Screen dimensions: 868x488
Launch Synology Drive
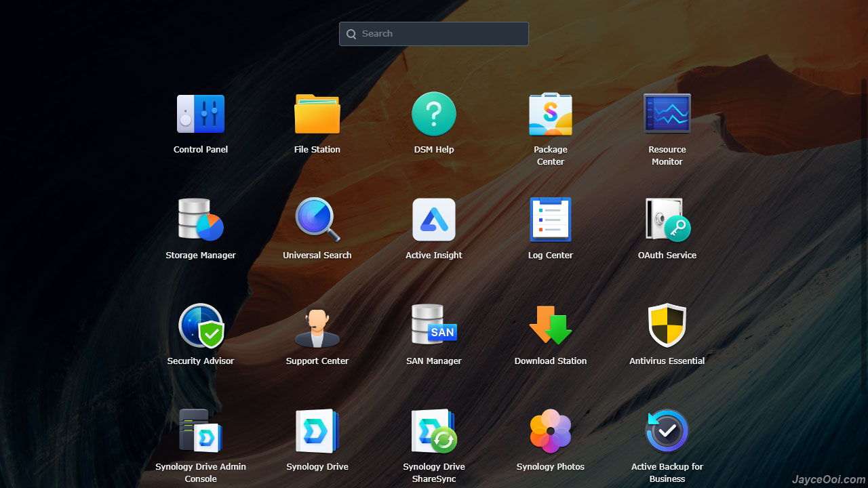click(317, 431)
